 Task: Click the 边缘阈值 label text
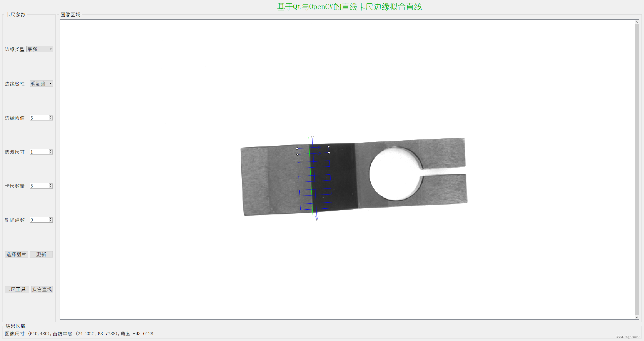pos(15,118)
